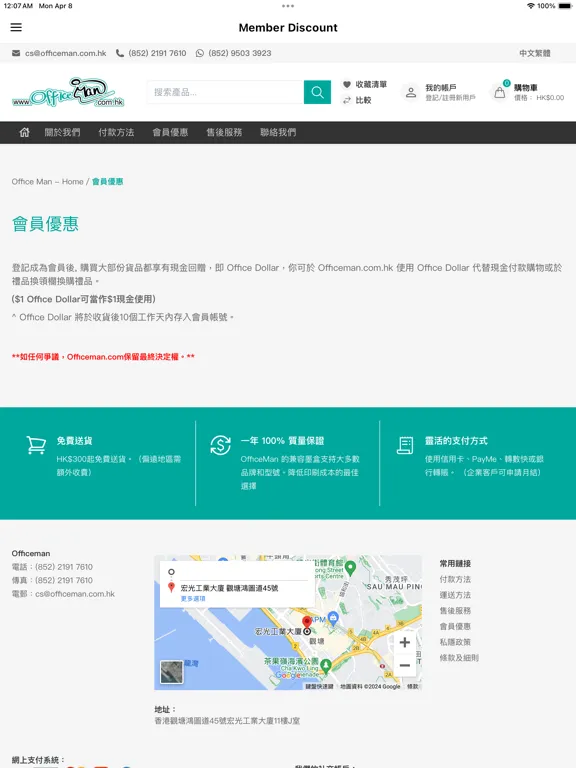Click WhatsApp number (852) 9503 3923
The image size is (576, 768).
240,53
